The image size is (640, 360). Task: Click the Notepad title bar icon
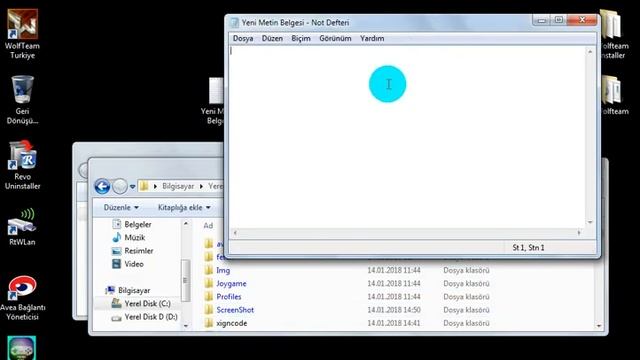234,22
